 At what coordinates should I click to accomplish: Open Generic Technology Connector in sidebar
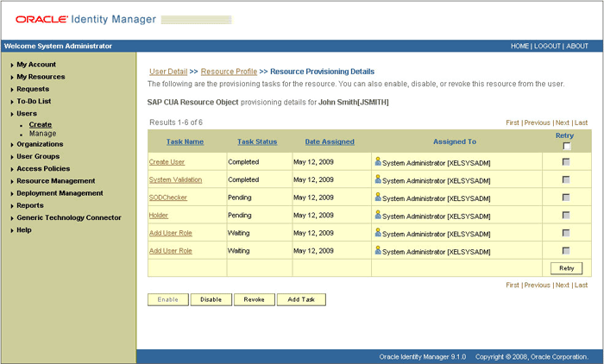tap(69, 217)
